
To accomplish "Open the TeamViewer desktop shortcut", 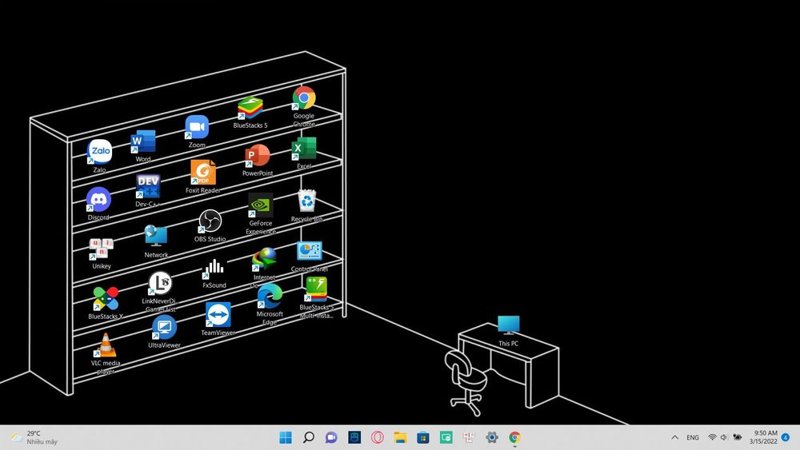I will [218, 315].
